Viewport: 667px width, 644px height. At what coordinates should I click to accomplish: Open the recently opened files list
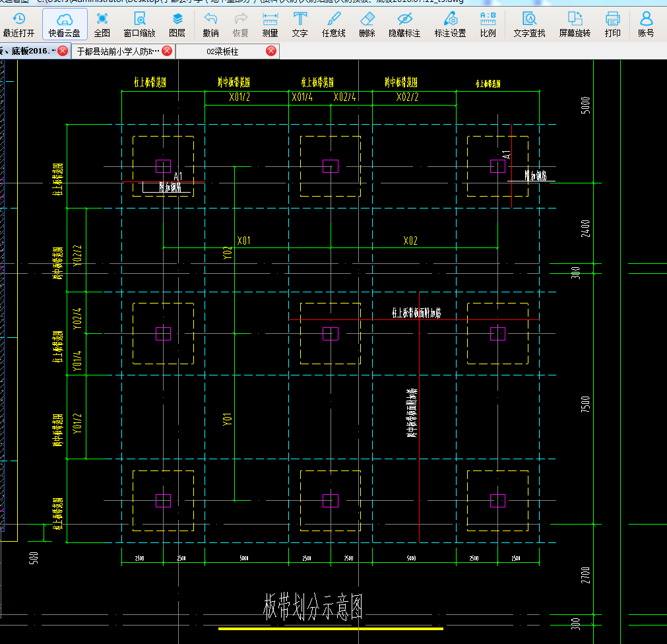[x=18, y=24]
